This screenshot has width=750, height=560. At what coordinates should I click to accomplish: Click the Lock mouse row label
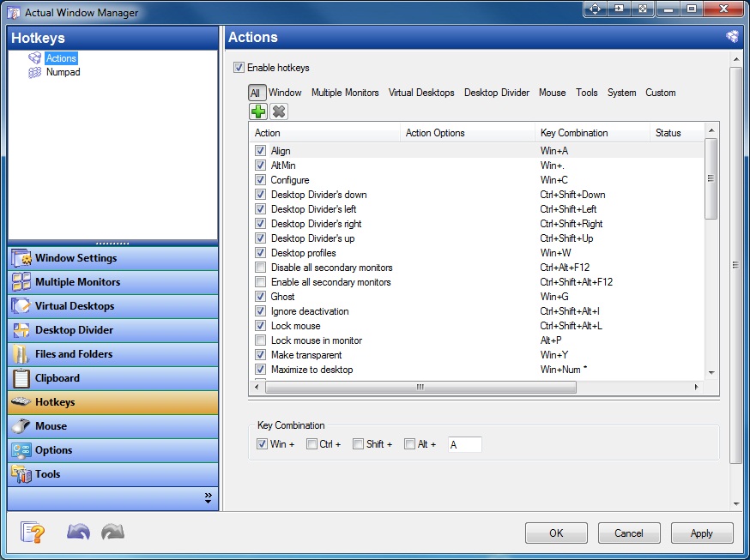(295, 326)
